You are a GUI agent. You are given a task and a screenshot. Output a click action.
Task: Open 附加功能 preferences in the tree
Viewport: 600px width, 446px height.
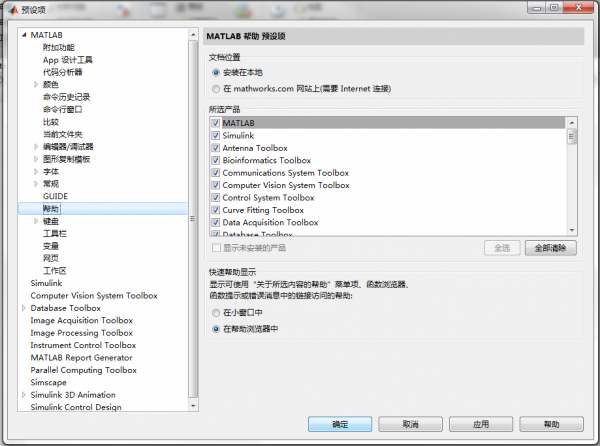coord(59,47)
